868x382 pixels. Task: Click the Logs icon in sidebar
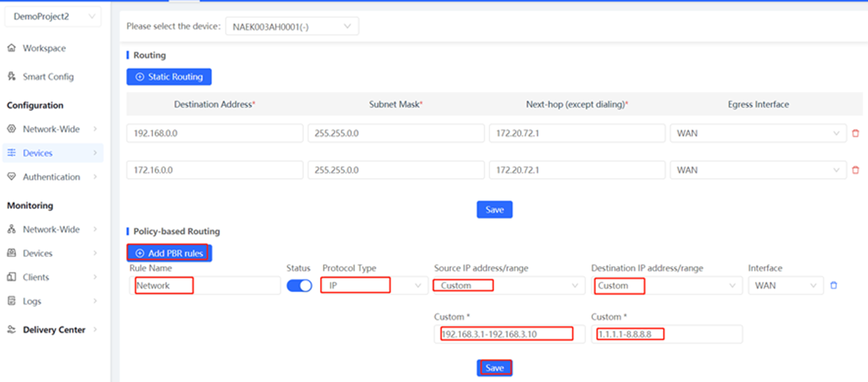11,301
